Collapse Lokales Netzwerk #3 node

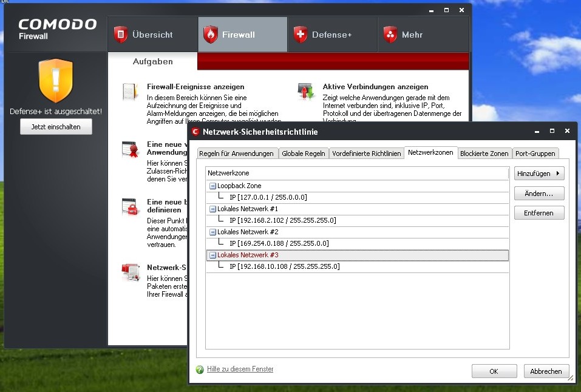pyautogui.click(x=212, y=255)
